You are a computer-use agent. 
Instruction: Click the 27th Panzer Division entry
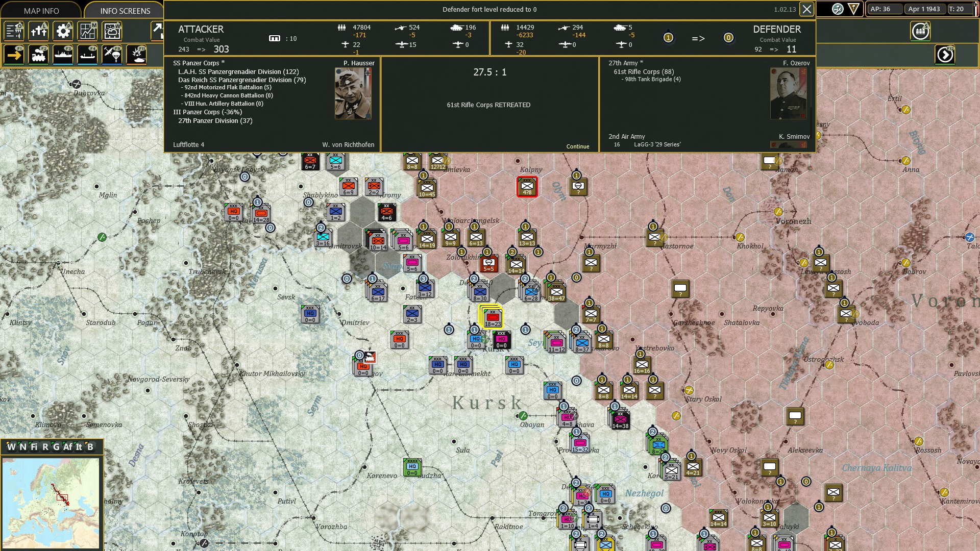click(215, 121)
